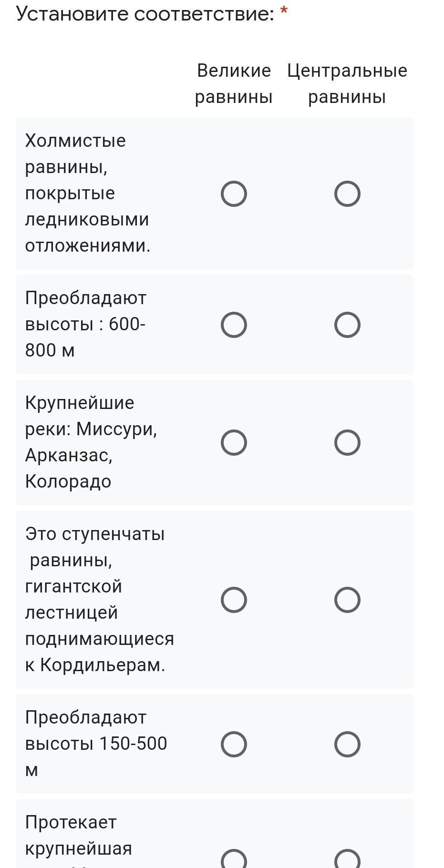Viewport: 444px width, 868px height.
Task: Choose Центральные равнины for высоты 600-800 м
Action: click(x=347, y=325)
